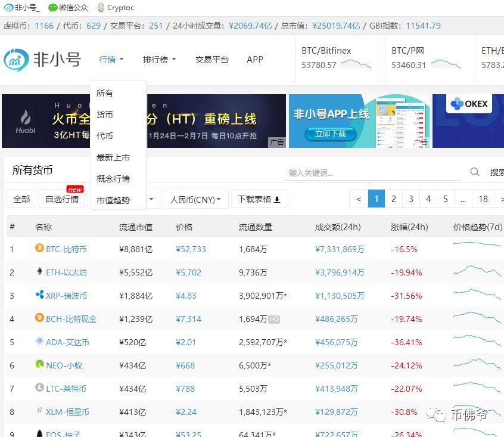Click the 交易平台 count 251
The image size is (504, 437).
[156, 26]
